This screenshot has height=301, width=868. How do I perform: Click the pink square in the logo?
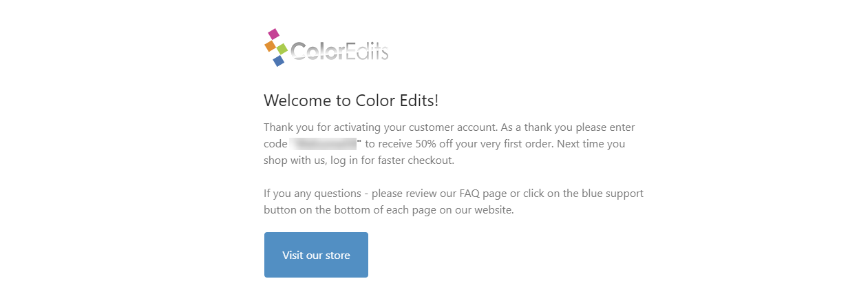click(x=273, y=34)
